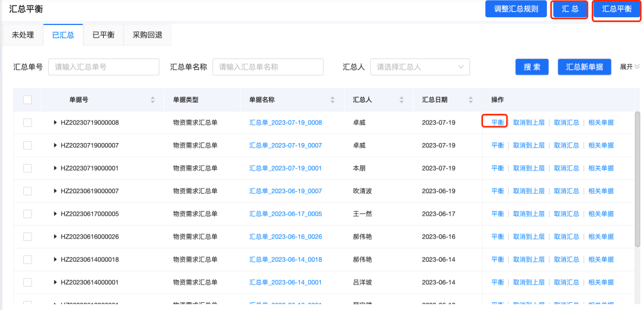Image resolution: width=644 pixels, height=310 pixels.
Task: Expand row HZ20230617000005 details arrow
Action: click(x=55, y=214)
